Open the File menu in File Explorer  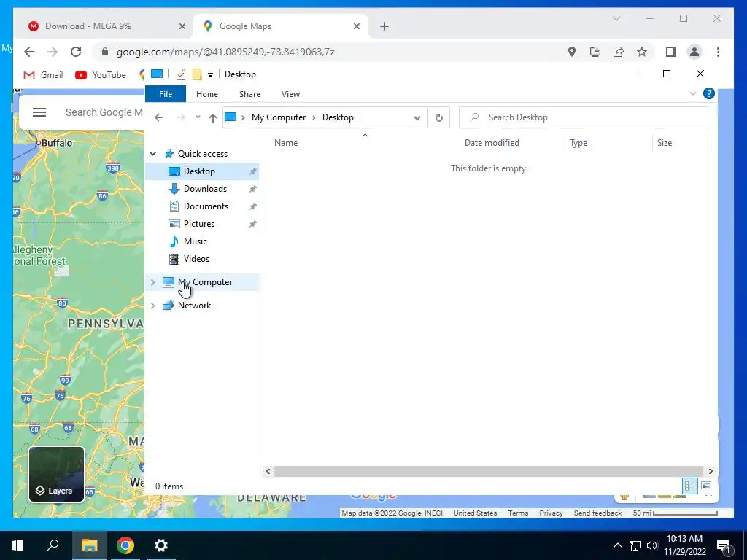coord(166,94)
